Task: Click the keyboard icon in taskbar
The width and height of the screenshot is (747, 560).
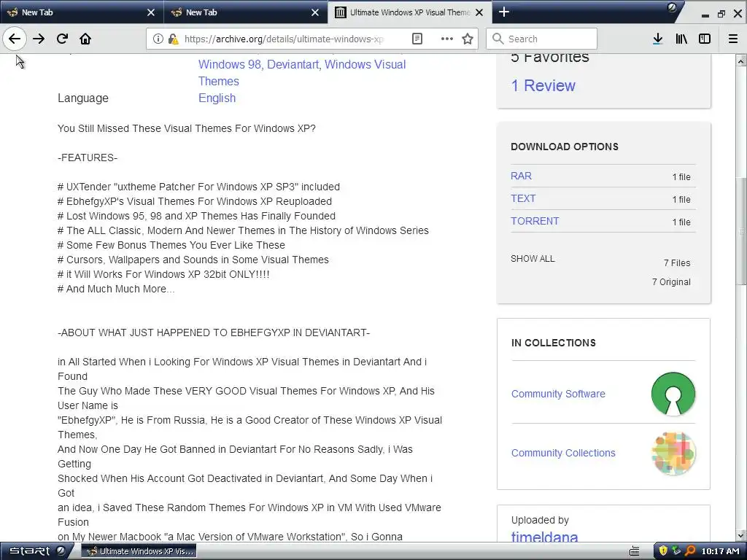Action: 634,551
